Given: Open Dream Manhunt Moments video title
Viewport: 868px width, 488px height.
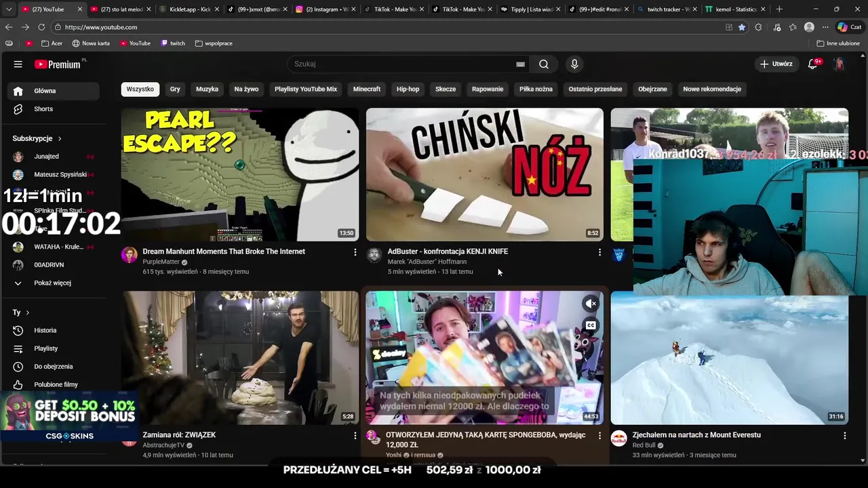Looking at the screenshot, I should (x=224, y=251).
